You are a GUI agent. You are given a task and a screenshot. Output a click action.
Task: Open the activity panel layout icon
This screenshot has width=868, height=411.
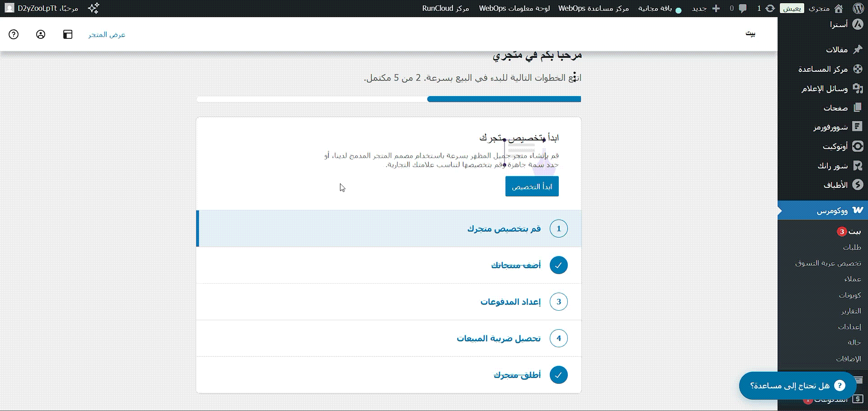[68, 34]
